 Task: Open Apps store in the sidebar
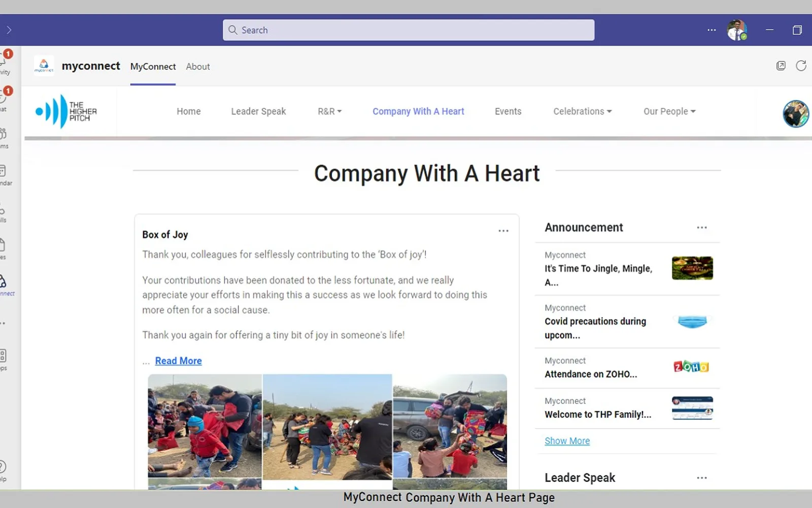[3, 360]
